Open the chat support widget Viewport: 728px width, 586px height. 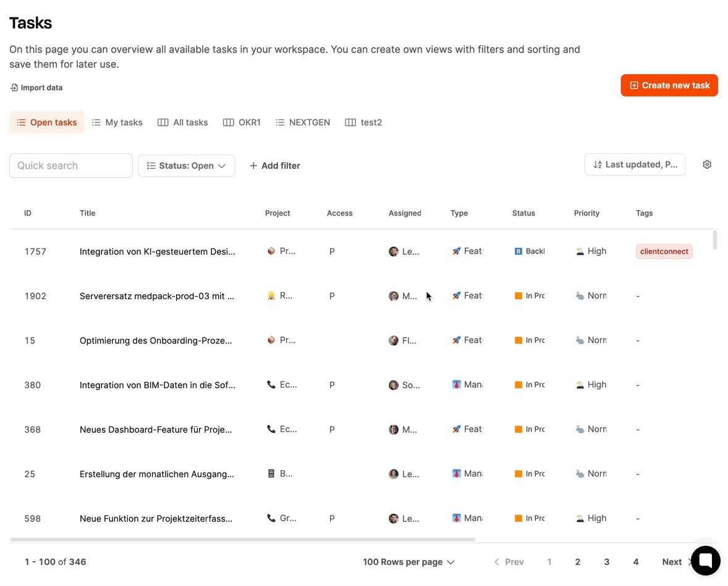click(705, 561)
